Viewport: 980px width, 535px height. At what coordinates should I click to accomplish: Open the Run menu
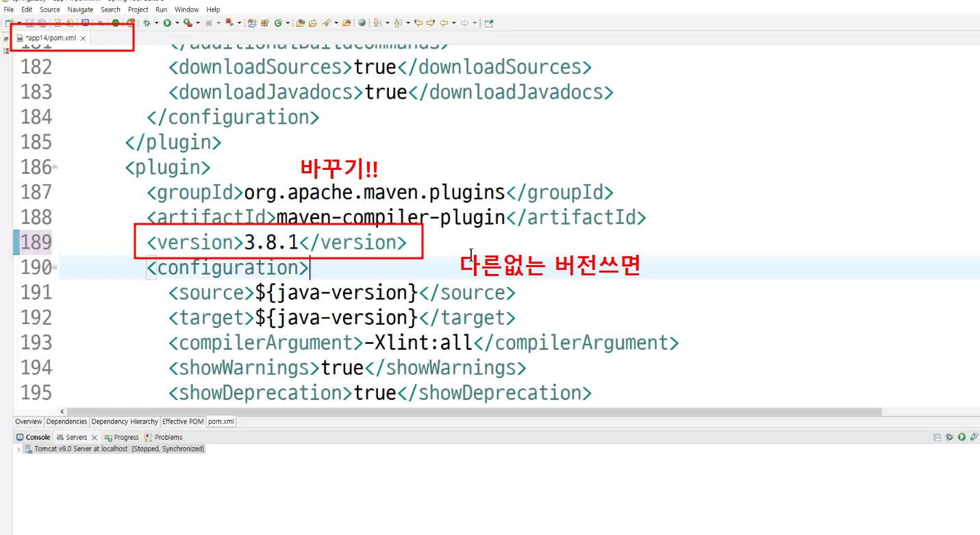point(162,10)
